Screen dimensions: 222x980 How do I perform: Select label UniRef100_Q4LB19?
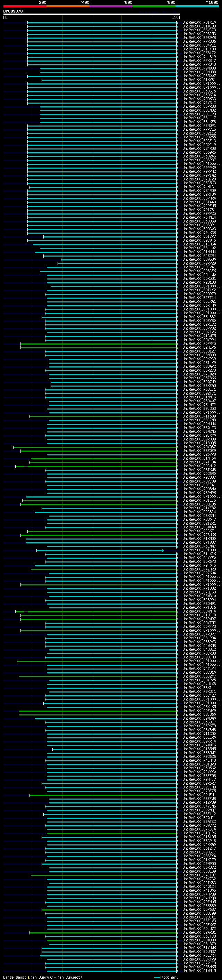(199, 57)
